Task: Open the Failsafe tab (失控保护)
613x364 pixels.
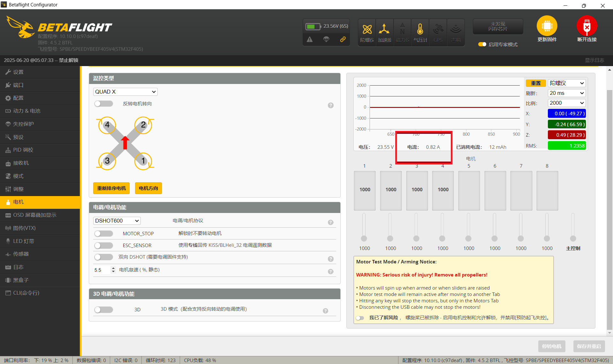Action: tap(40, 124)
